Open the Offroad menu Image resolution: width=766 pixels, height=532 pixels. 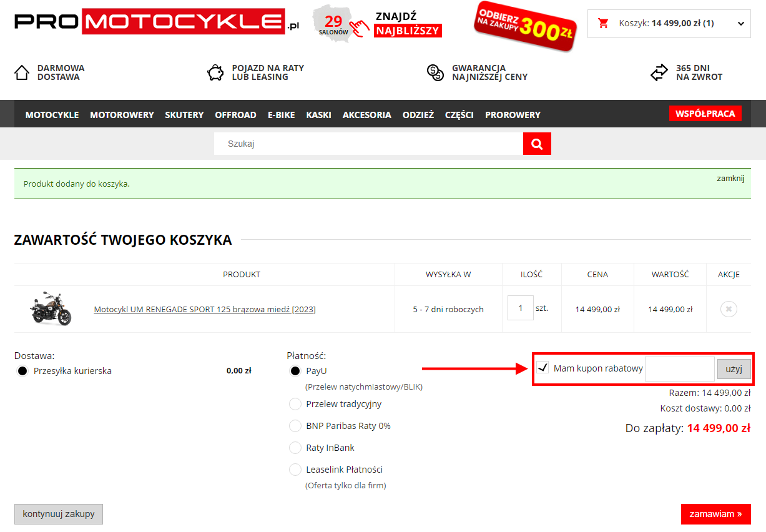click(x=235, y=115)
